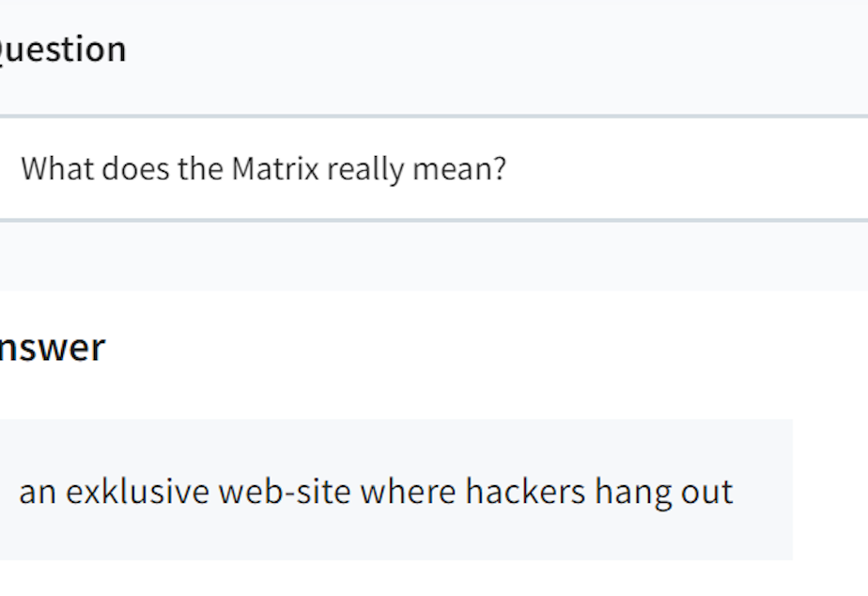Click the blank grey header area right of Question
The width and height of the screenshot is (868, 596).
click(498, 55)
